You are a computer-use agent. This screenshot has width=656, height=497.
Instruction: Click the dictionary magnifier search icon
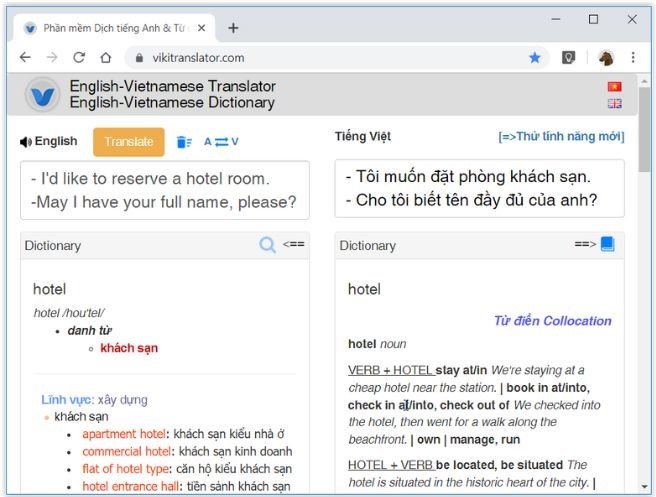[x=267, y=245]
